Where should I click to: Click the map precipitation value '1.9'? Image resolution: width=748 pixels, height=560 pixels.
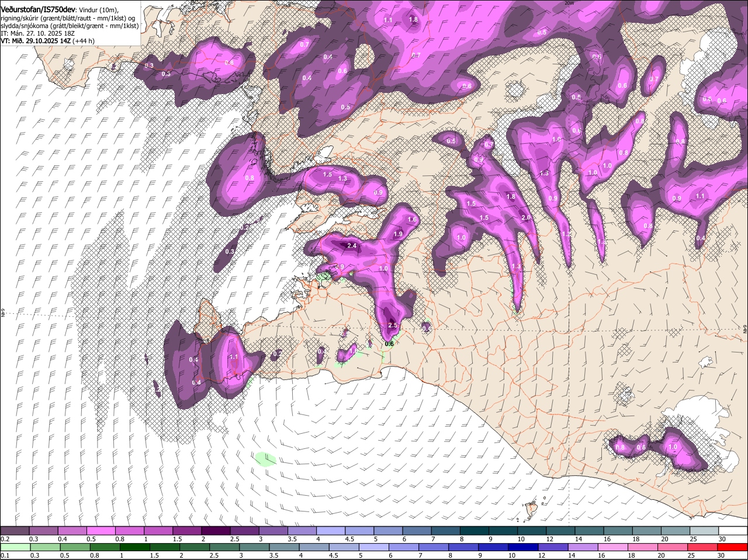(x=399, y=234)
